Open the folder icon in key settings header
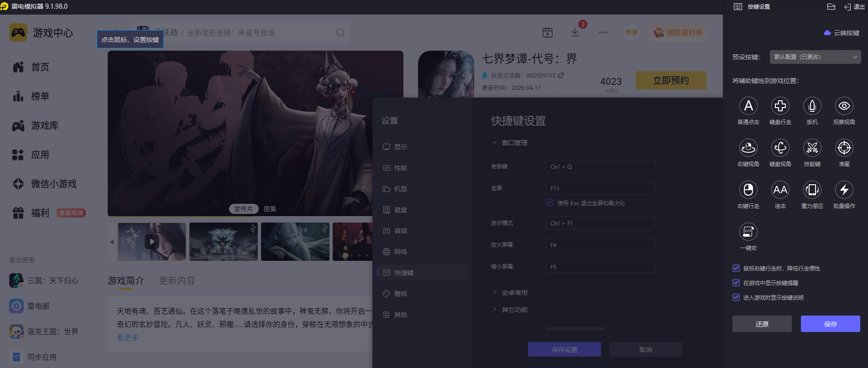 831,6
